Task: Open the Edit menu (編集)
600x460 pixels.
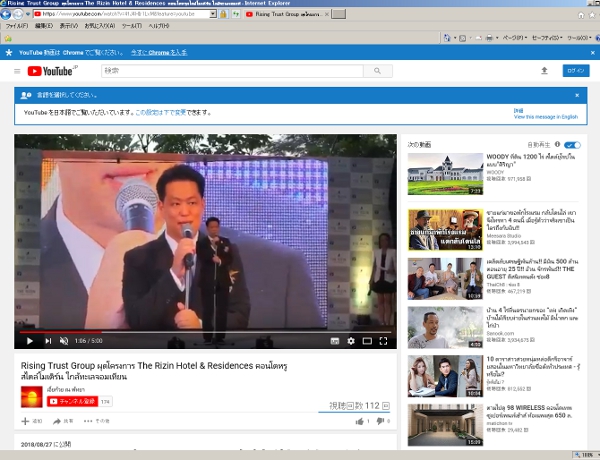Action: coord(44,26)
